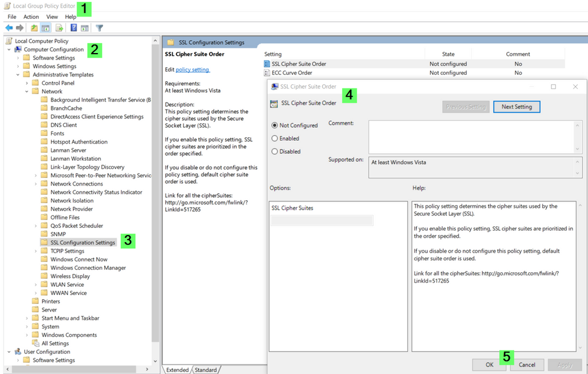Enable the SSL Cipher Suite Order policy

275,138
